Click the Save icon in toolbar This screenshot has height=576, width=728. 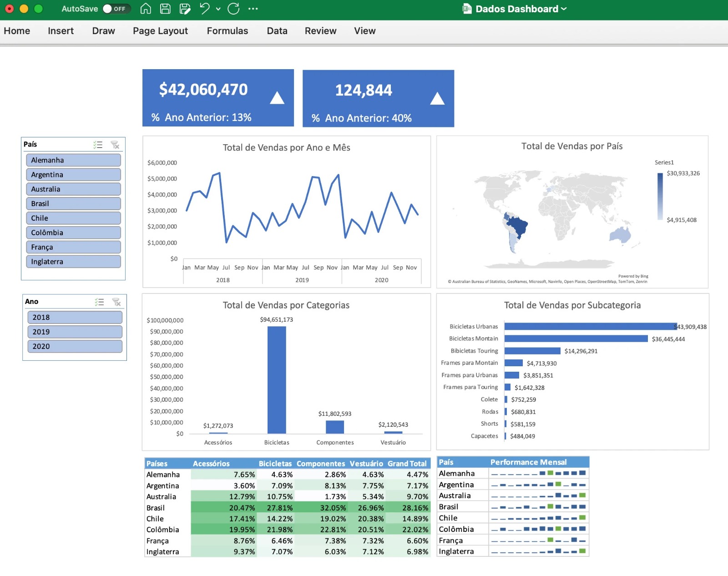click(165, 9)
